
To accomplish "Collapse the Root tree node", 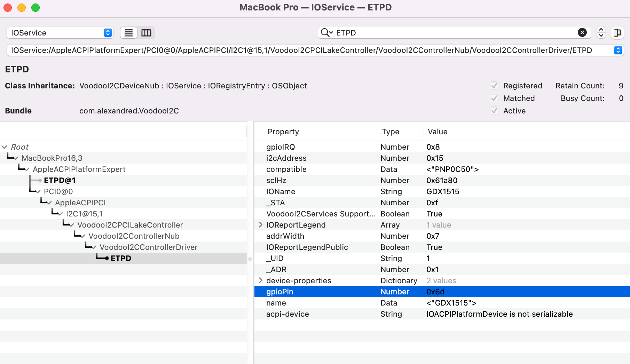I will [5, 147].
